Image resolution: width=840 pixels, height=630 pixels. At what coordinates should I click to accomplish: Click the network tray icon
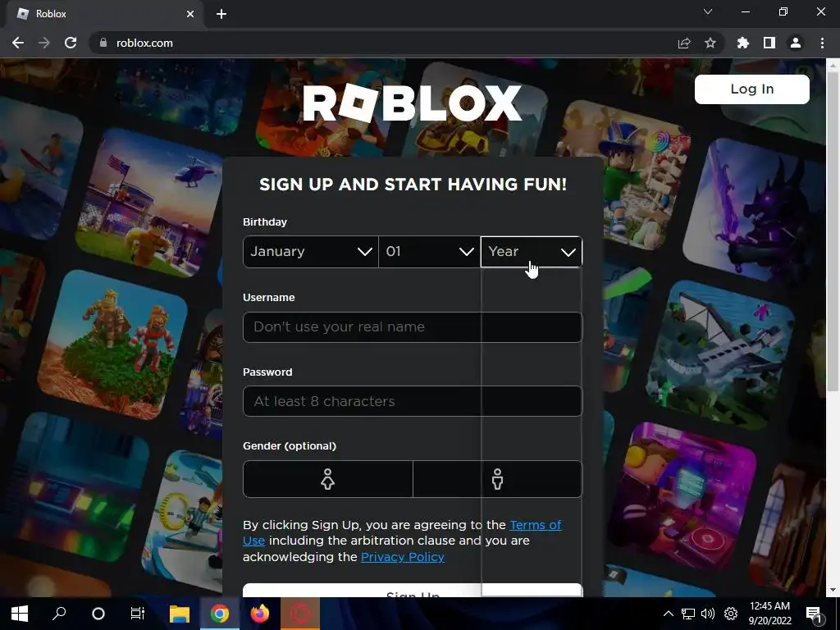pos(688,614)
